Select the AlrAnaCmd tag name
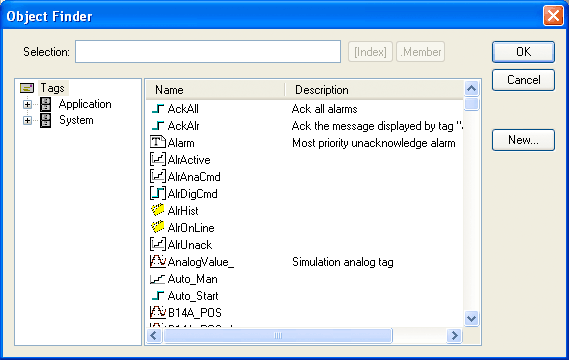The width and height of the screenshot is (569, 360). click(x=194, y=177)
